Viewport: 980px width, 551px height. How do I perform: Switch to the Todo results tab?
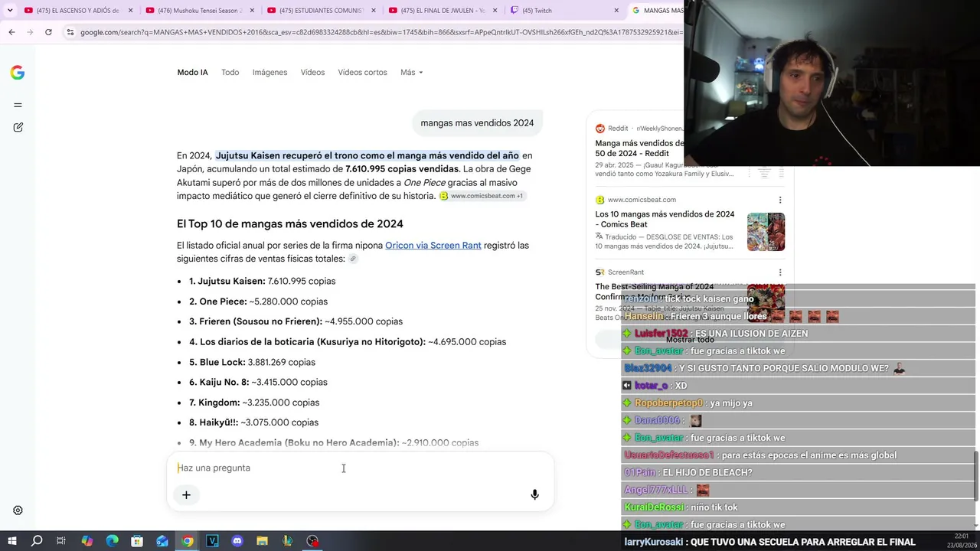point(230,73)
